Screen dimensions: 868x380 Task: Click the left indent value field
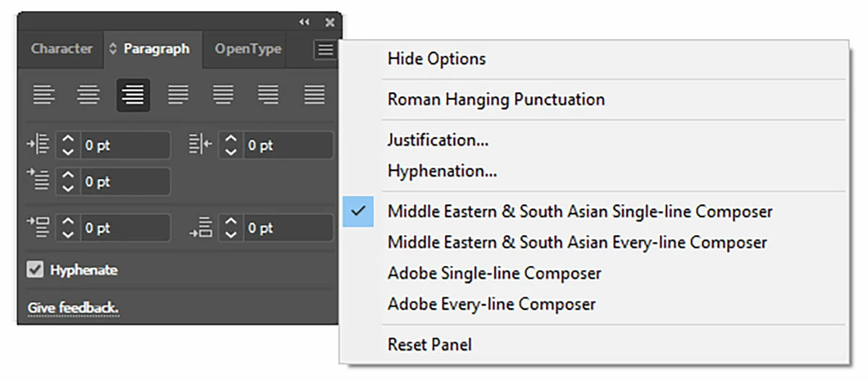pyautogui.click(x=124, y=145)
